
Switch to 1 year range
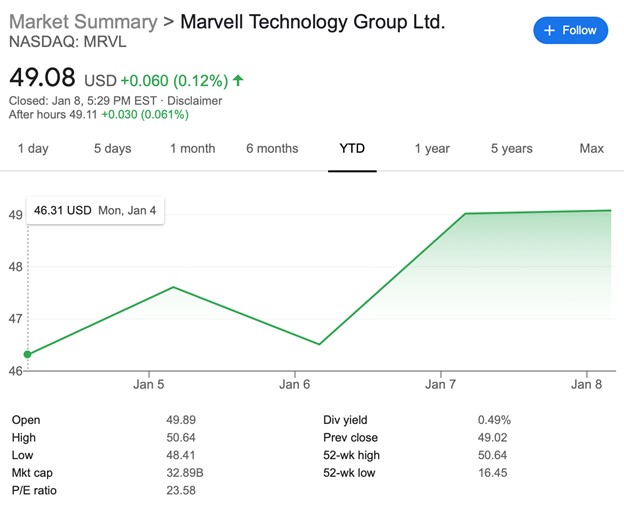[x=432, y=148]
